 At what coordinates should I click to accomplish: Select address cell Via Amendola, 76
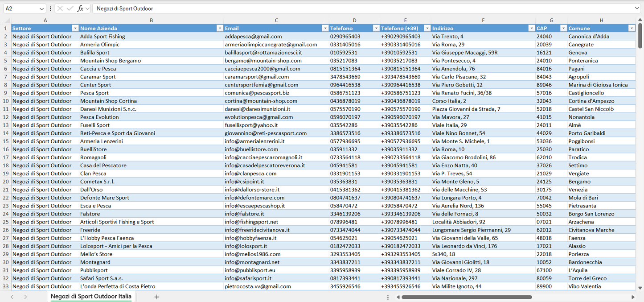click(x=483, y=69)
